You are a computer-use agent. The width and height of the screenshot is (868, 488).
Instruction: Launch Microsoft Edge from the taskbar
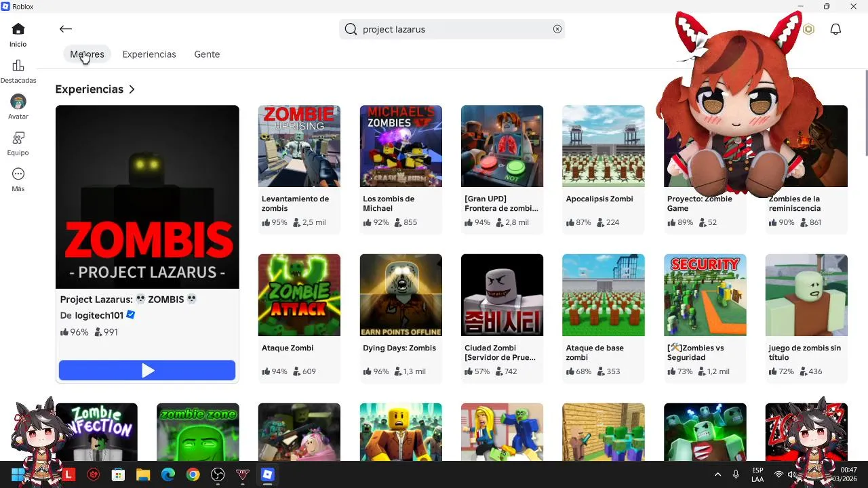167,475
